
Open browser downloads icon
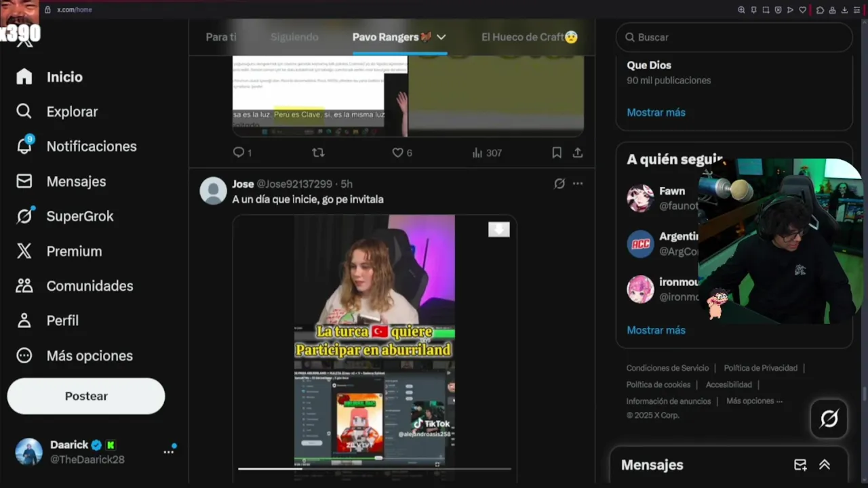point(844,9)
